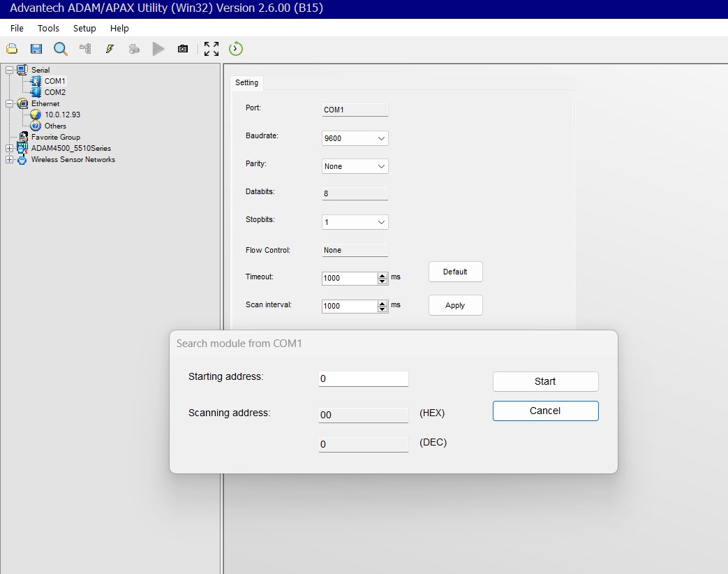The image size is (728, 574).
Task: Click the Port field showing COM1
Action: tap(355, 110)
